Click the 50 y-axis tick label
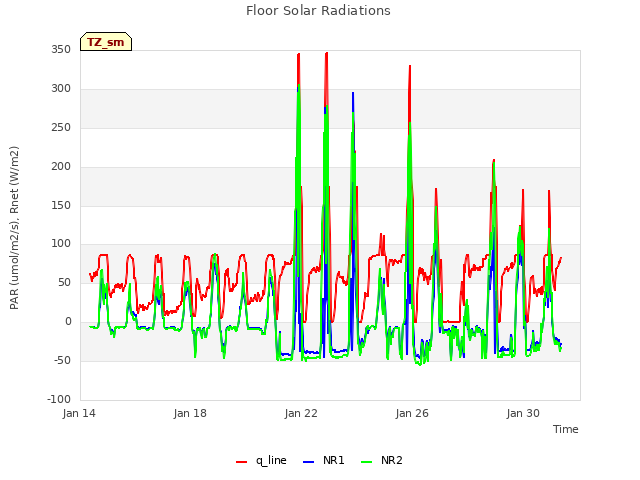This screenshot has width=640, height=480. point(64,282)
